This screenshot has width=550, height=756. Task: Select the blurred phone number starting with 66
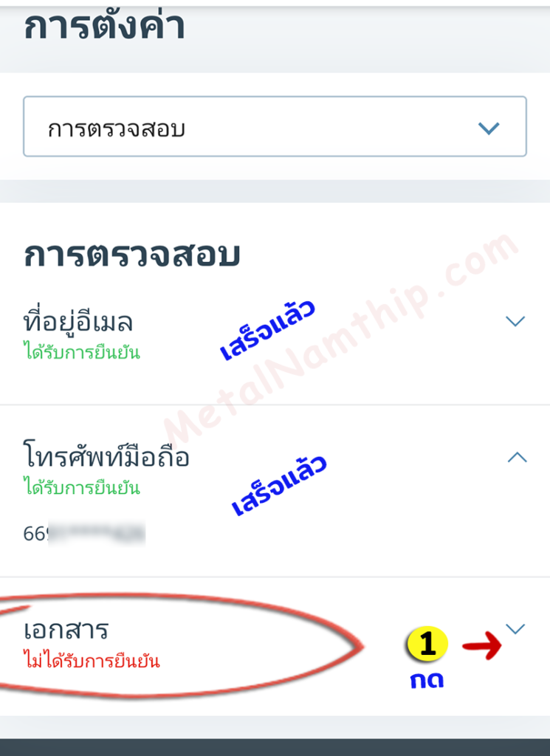(x=84, y=533)
